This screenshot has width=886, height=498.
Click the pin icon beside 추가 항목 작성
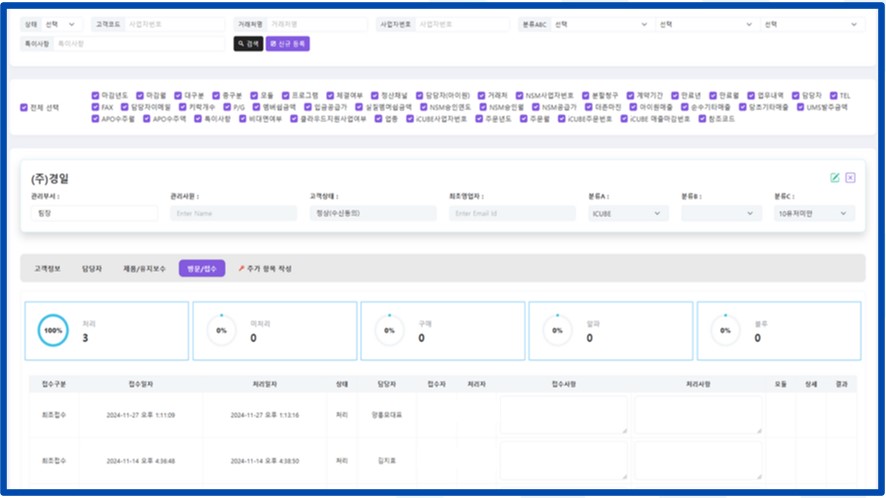tap(241, 268)
